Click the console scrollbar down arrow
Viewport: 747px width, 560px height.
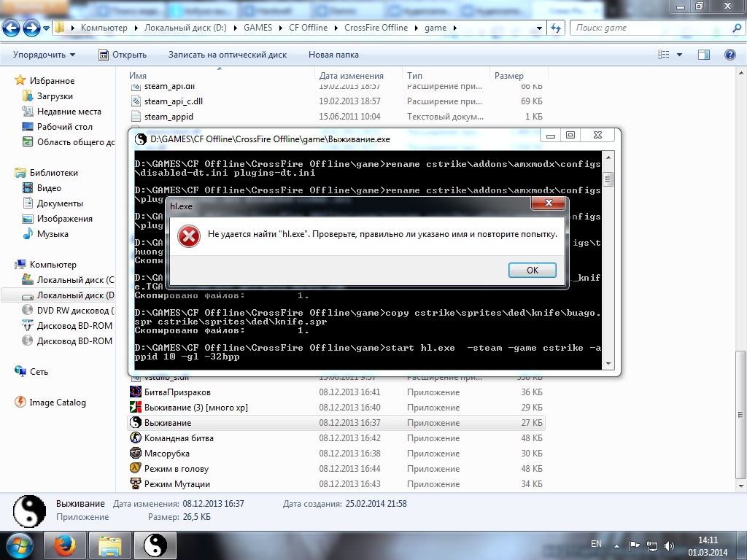coord(608,364)
